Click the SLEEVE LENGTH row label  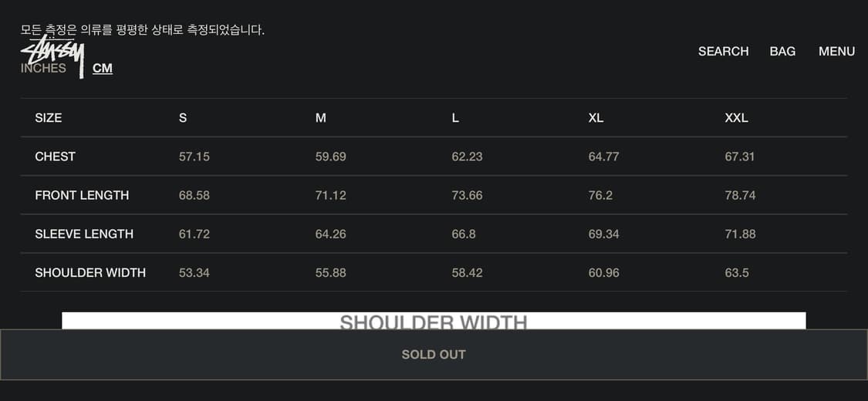pos(84,234)
